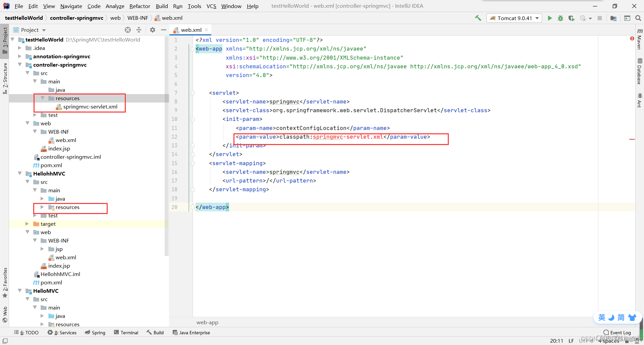This screenshot has height=345, width=644.
Task: Open the Web side tab
Action: 5,315
